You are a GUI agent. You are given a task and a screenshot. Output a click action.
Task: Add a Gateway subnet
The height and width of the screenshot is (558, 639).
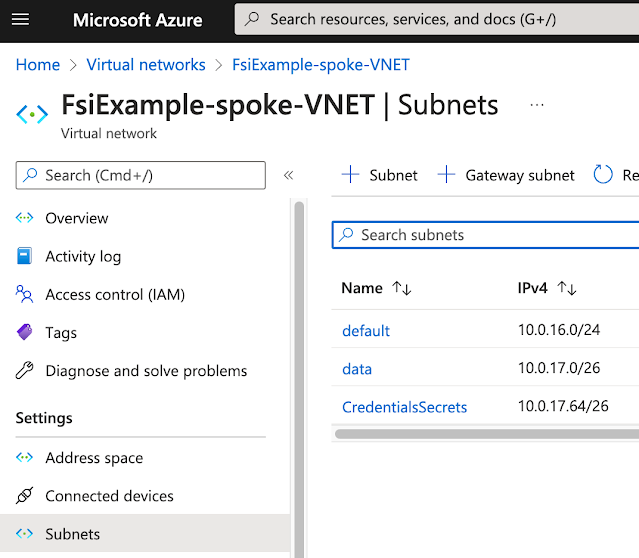507,175
